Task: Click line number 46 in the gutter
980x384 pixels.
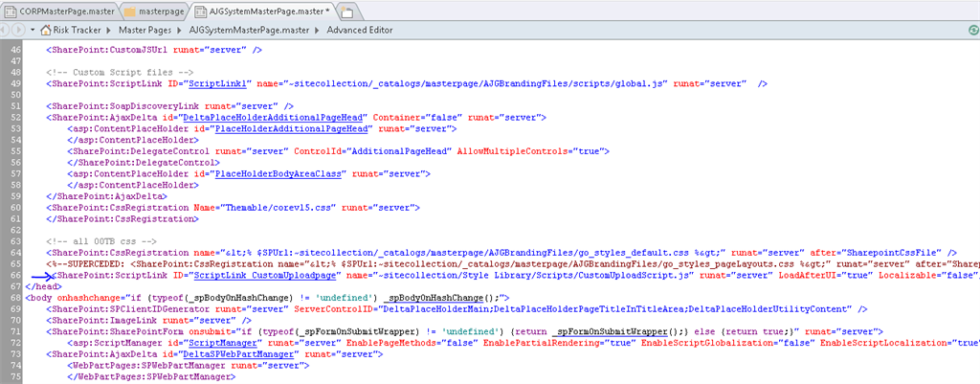Action: (x=15, y=50)
